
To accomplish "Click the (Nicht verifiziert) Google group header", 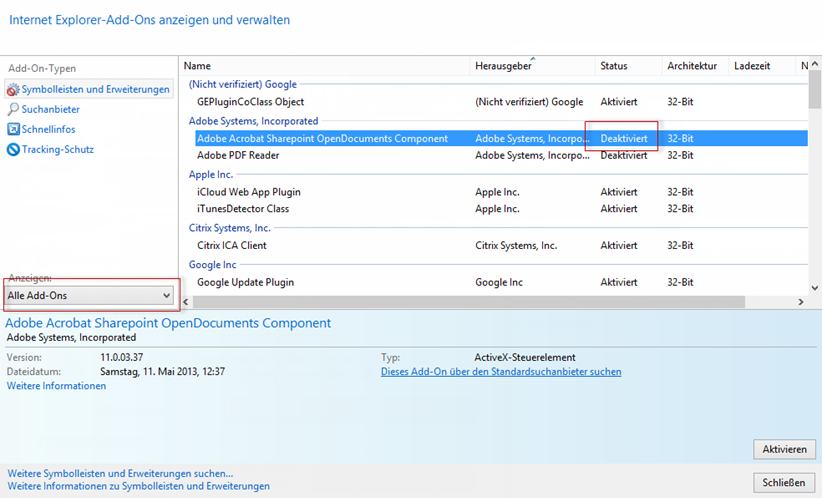I will pos(243,84).
